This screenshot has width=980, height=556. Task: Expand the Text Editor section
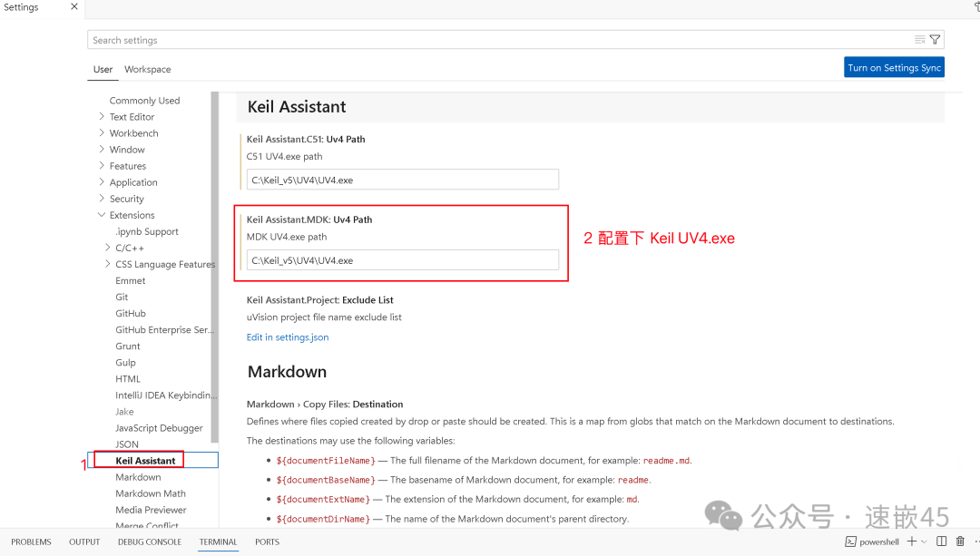pyautogui.click(x=102, y=116)
